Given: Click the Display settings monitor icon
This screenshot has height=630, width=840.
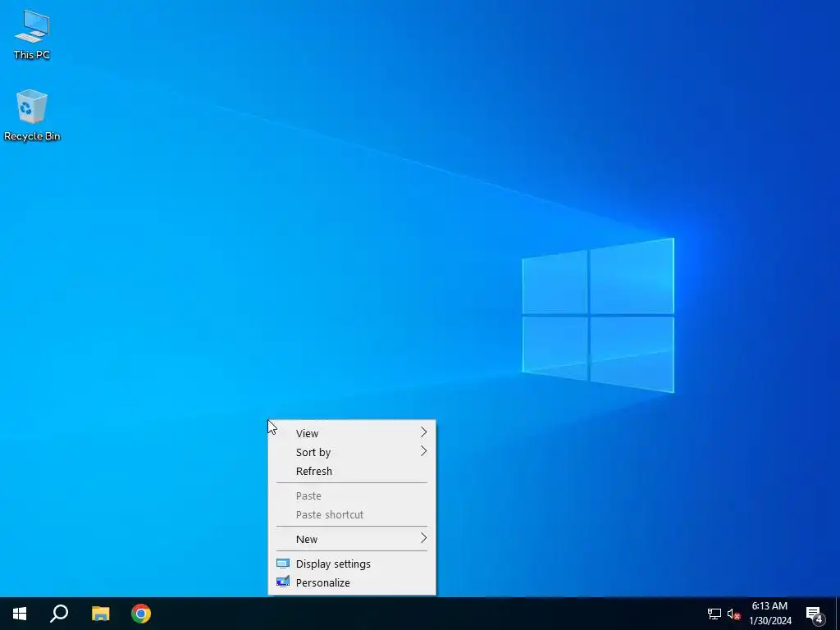Looking at the screenshot, I should tap(282, 564).
